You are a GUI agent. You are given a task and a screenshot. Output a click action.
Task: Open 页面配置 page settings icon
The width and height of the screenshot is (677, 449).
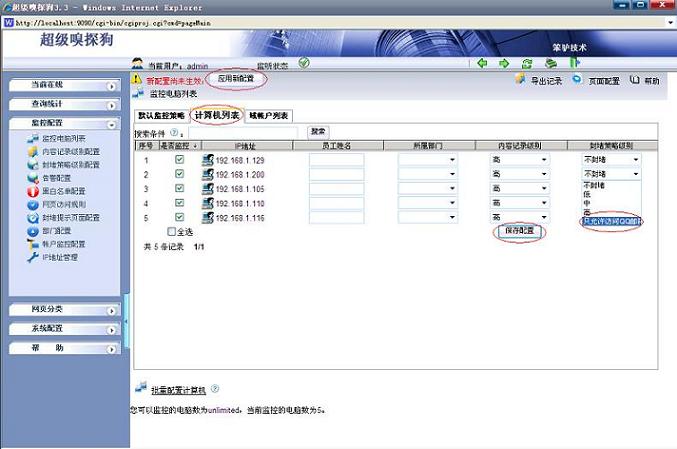click(577, 79)
